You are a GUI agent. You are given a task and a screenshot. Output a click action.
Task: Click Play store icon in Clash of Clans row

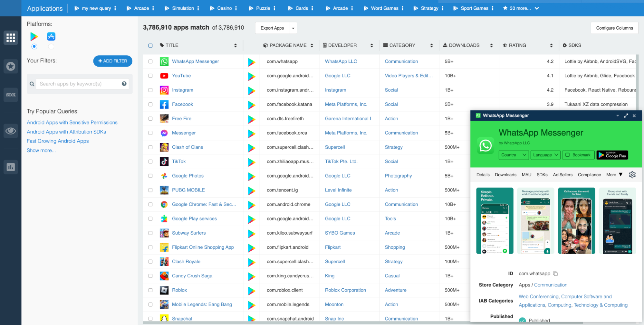[x=252, y=148]
